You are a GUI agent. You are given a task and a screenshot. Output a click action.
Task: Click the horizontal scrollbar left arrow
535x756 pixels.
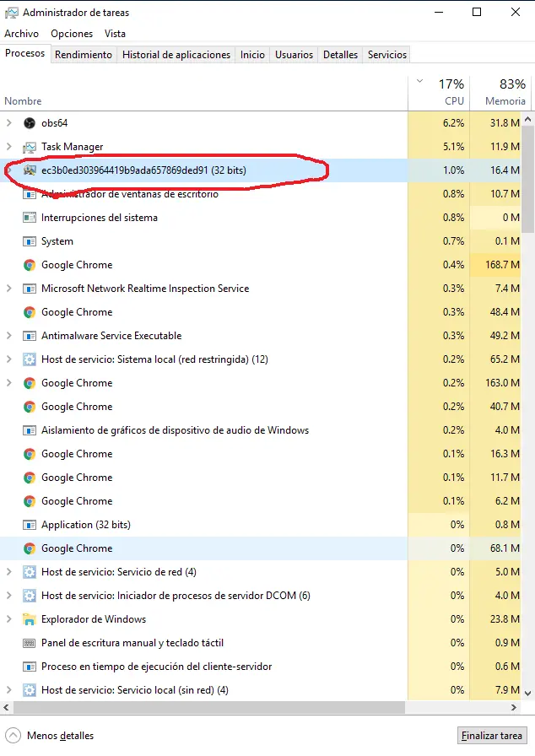point(6,707)
